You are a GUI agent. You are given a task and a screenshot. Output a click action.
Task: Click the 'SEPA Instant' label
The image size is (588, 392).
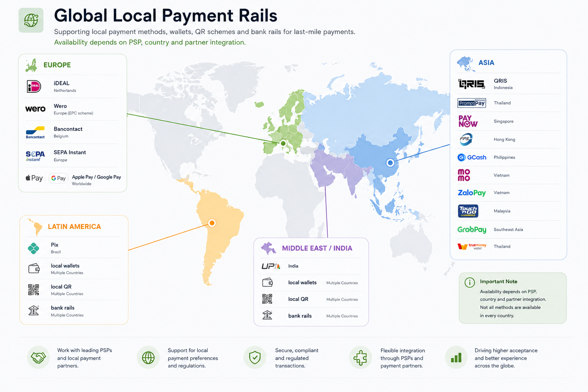[70, 152]
